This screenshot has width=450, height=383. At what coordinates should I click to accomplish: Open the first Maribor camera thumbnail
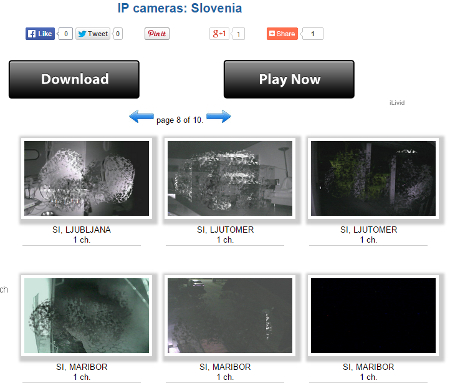[x=86, y=315]
